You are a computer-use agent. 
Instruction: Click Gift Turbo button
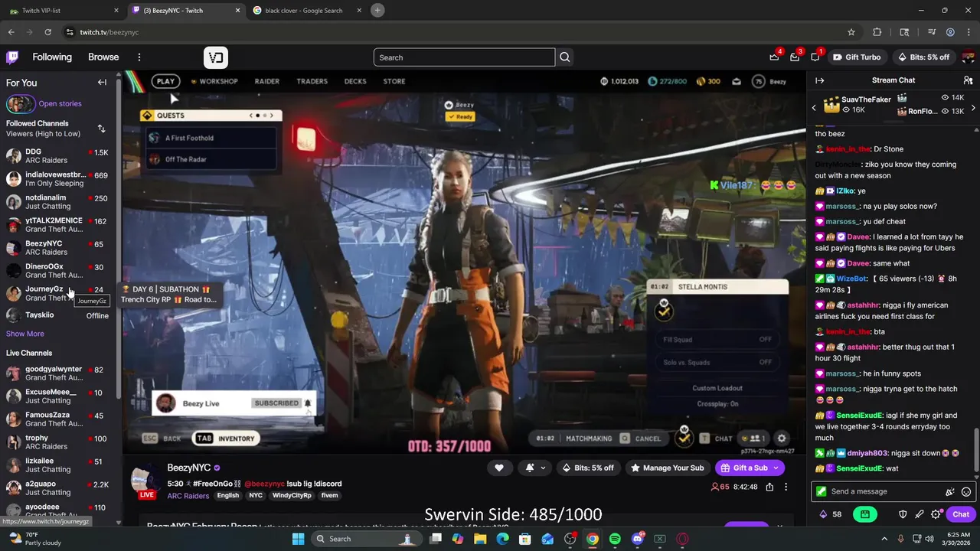coord(856,57)
